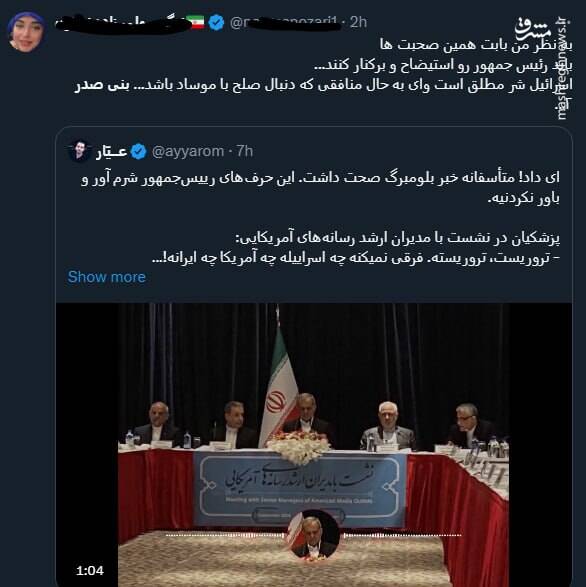Play the embedded video of the meeting
Image resolution: width=586 pixels, height=587 pixels.
click(314, 444)
